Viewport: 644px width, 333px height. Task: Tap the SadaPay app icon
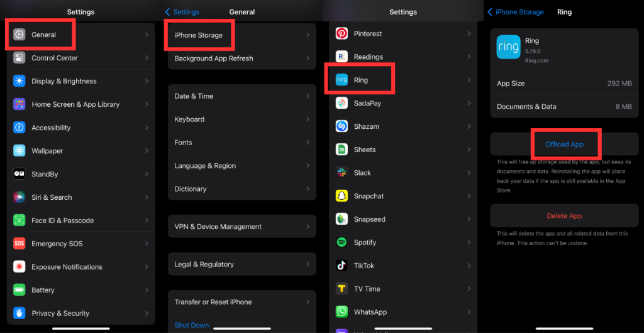pyautogui.click(x=341, y=103)
